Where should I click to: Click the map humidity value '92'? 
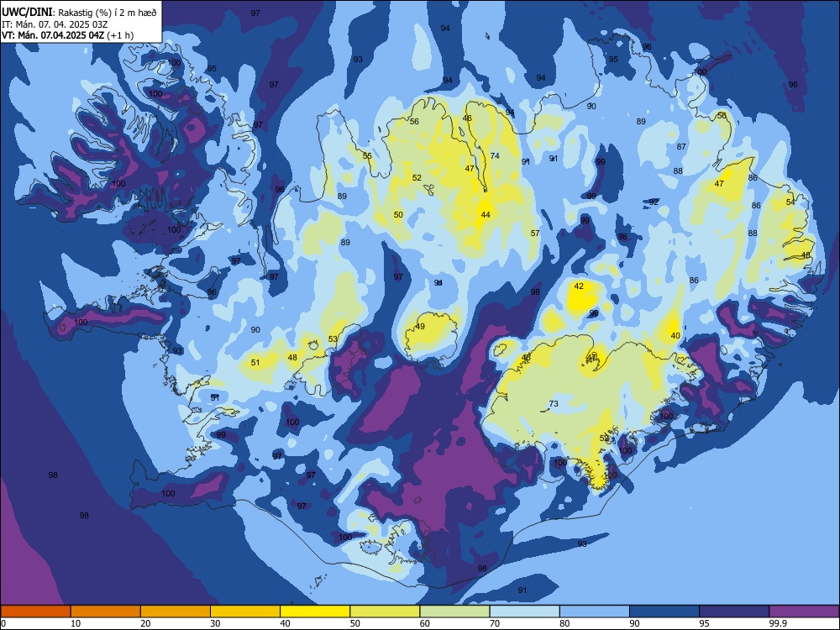[x=654, y=202]
